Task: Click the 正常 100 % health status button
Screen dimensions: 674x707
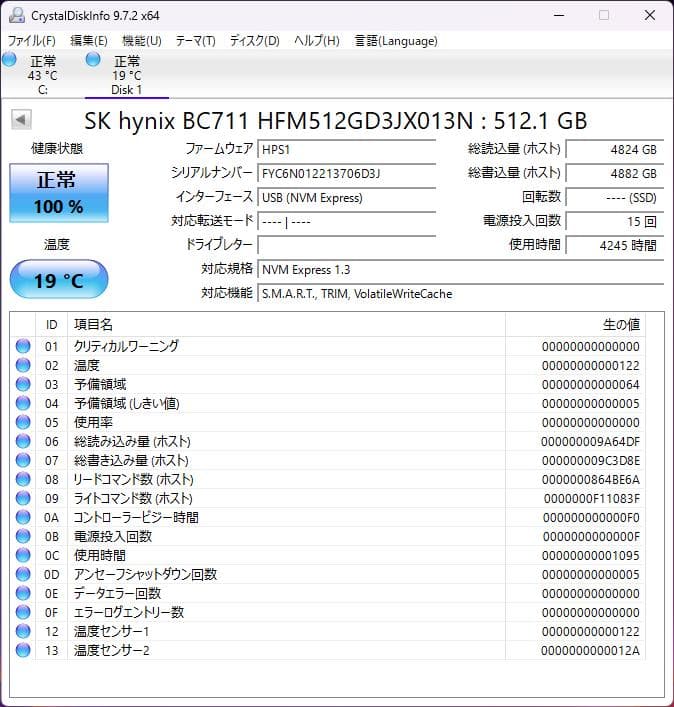Action: tap(59, 193)
